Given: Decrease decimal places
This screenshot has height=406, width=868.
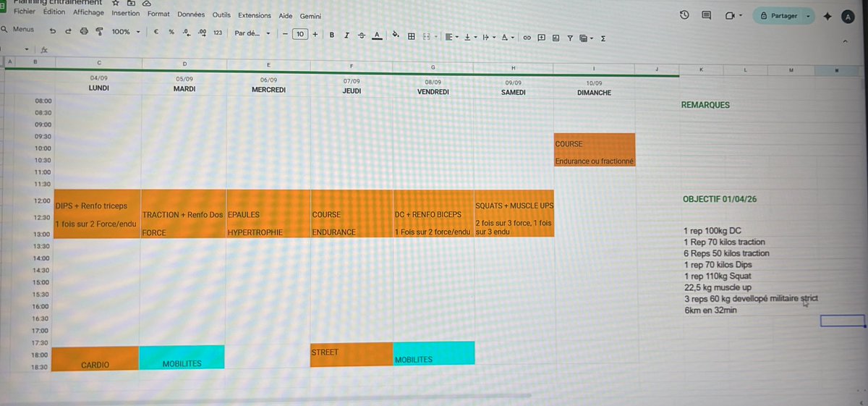Looking at the screenshot, I should (186, 33).
